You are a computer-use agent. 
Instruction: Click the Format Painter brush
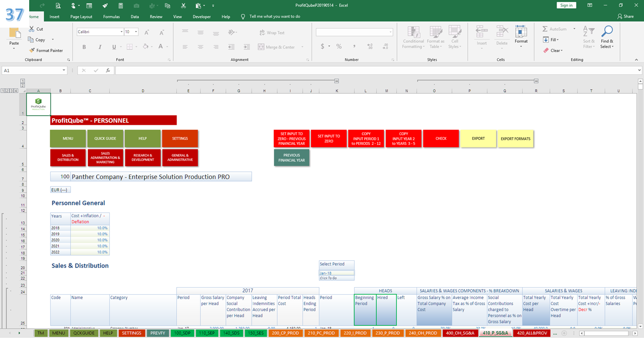(x=32, y=50)
